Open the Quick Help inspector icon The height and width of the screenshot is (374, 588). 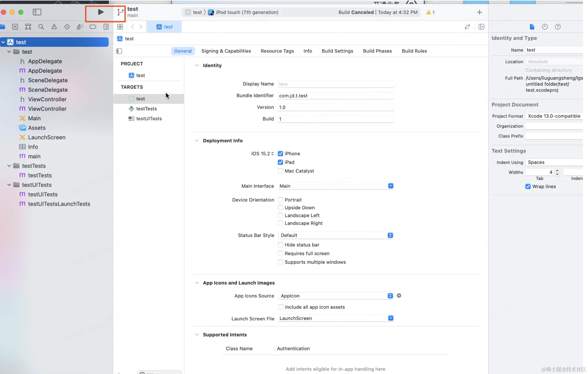point(558,27)
